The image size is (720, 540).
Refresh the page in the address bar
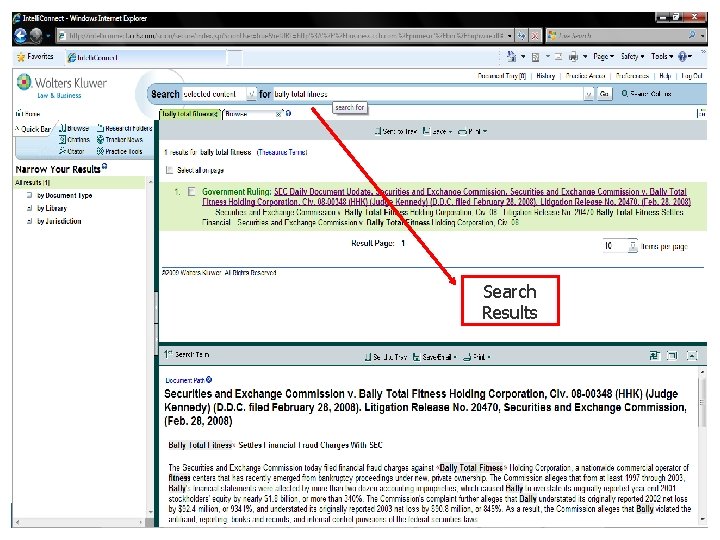[x=521, y=35]
